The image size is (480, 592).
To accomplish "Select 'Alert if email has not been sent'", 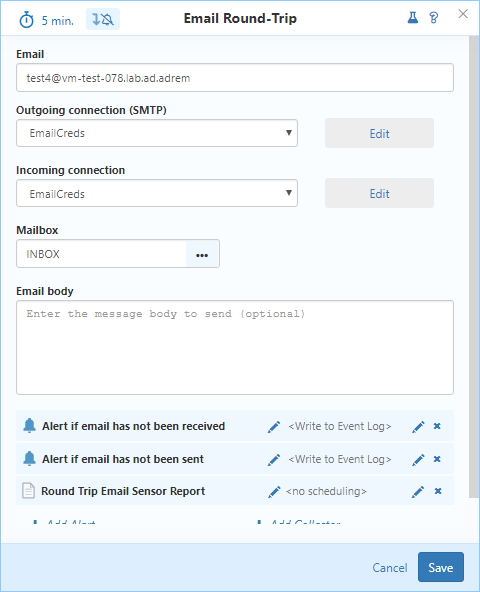I will (123, 459).
